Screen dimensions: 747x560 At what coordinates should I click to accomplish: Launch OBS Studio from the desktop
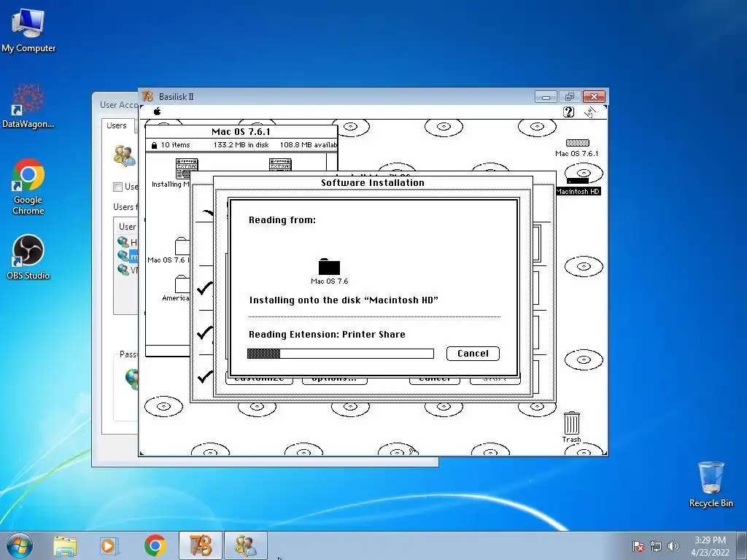(28, 257)
